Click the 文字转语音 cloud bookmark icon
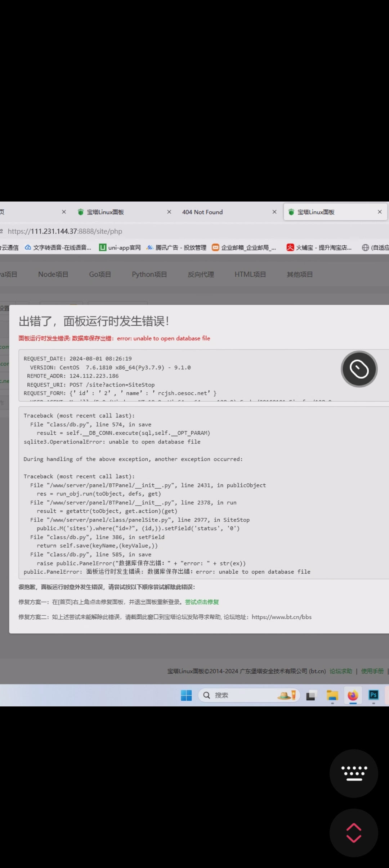The width and height of the screenshot is (389, 868). 28,248
